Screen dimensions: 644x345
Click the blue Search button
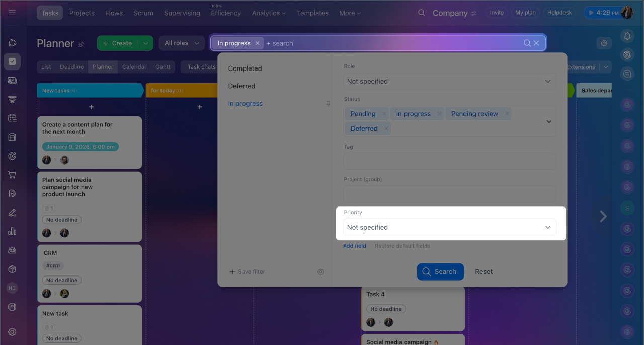(x=440, y=272)
